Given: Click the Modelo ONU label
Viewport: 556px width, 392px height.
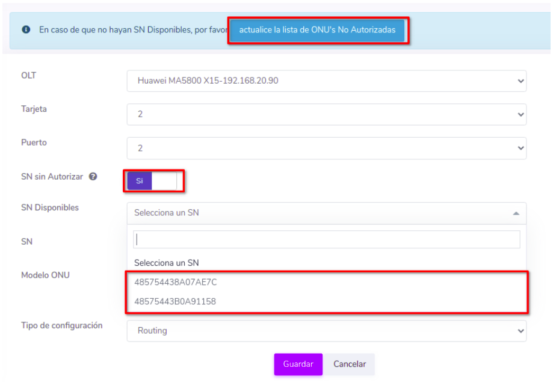Looking at the screenshot, I should pos(45,275).
